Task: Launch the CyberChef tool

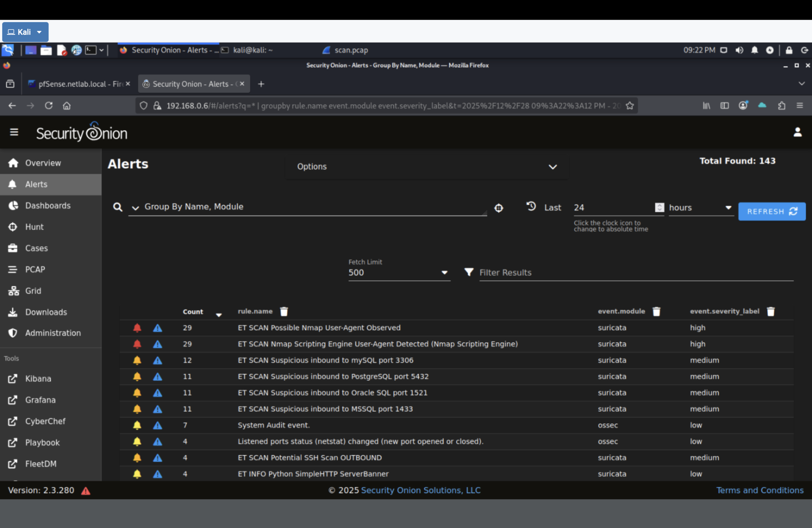Action: point(45,421)
